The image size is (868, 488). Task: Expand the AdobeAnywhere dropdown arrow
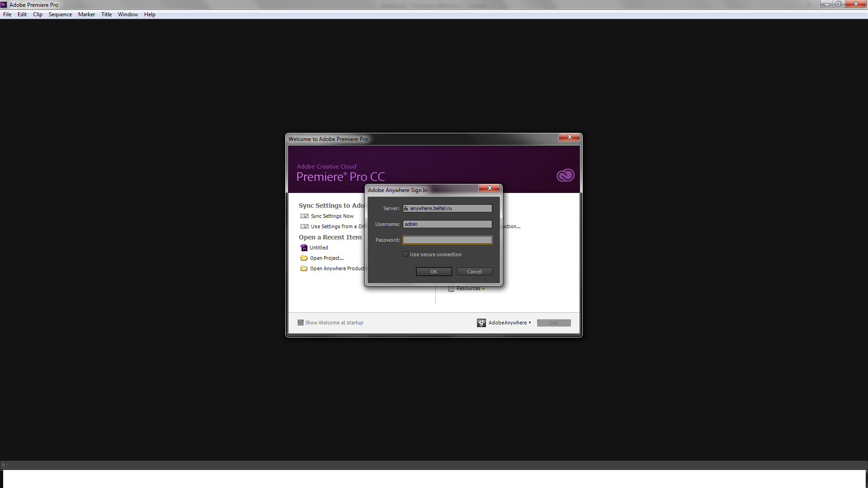[x=530, y=323]
